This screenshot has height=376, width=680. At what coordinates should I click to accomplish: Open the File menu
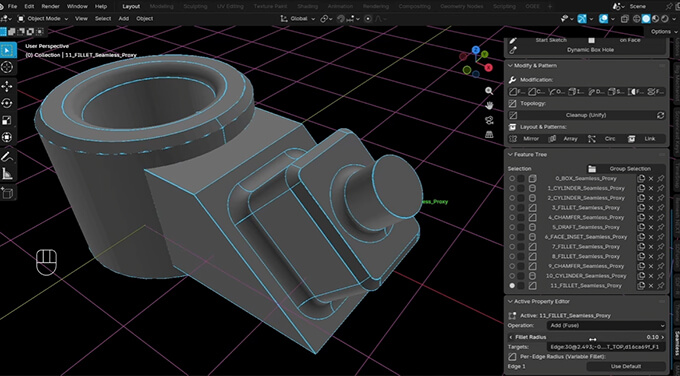pos(13,6)
